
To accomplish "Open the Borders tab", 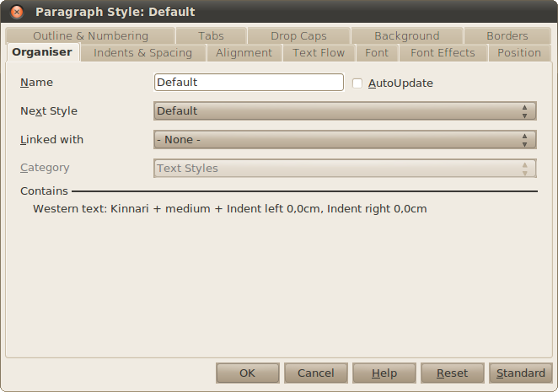I will point(507,35).
